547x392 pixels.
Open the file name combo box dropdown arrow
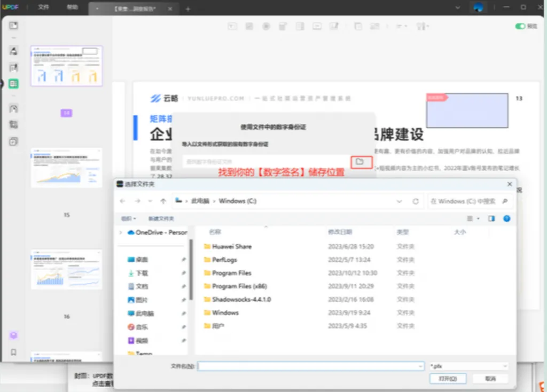[420, 366]
